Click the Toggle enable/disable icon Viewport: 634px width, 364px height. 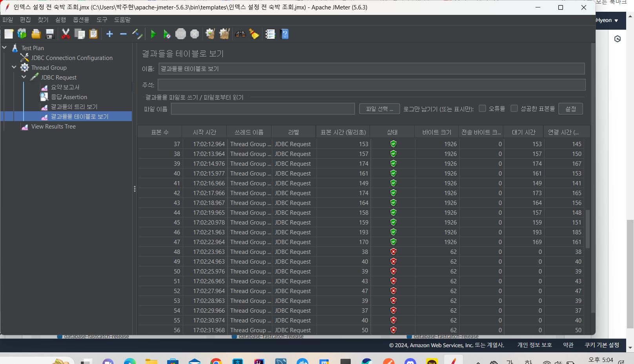click(x=137, y=34)
